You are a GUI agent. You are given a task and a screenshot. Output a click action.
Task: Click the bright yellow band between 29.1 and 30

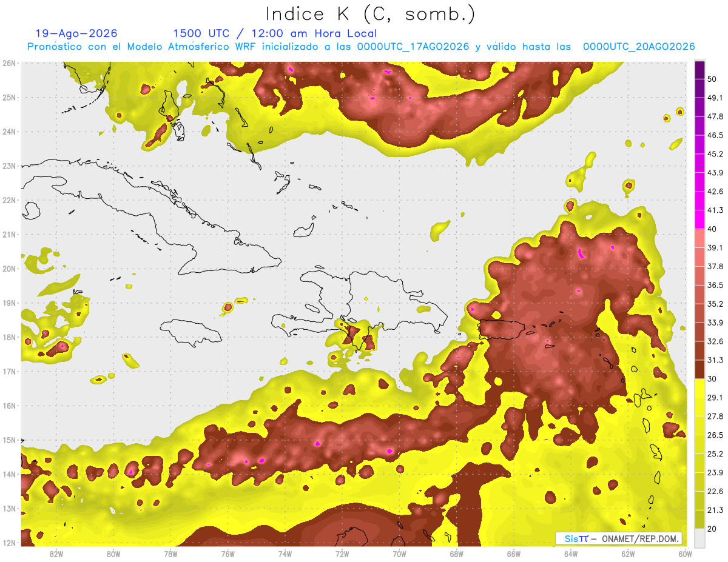pos(699,388)
